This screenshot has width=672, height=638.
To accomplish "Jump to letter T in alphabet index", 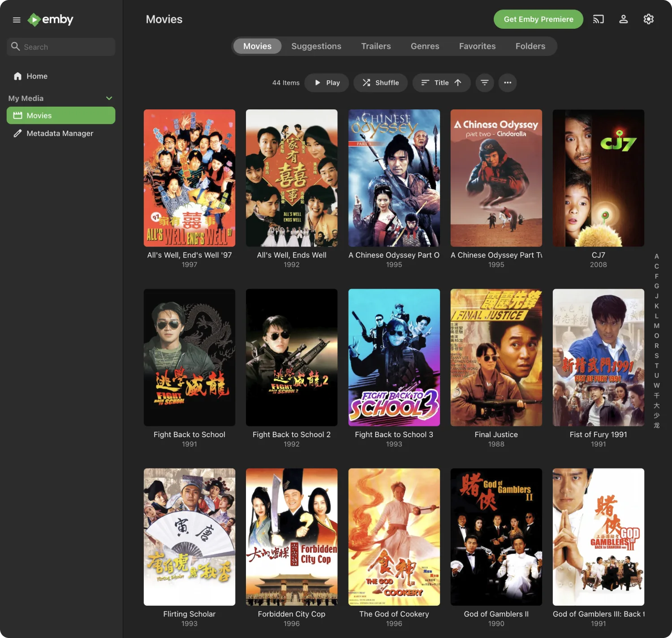I will (657, 366).
